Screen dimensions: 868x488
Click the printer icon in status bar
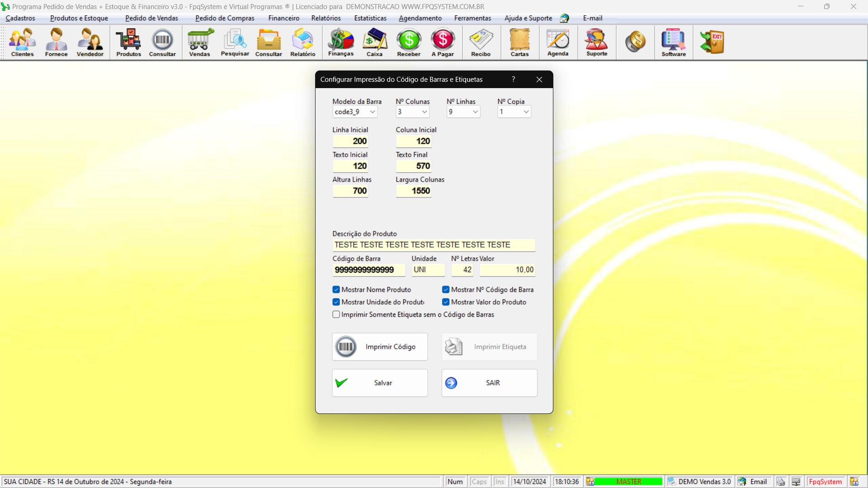pyautogui.click(x=781, y=482)
